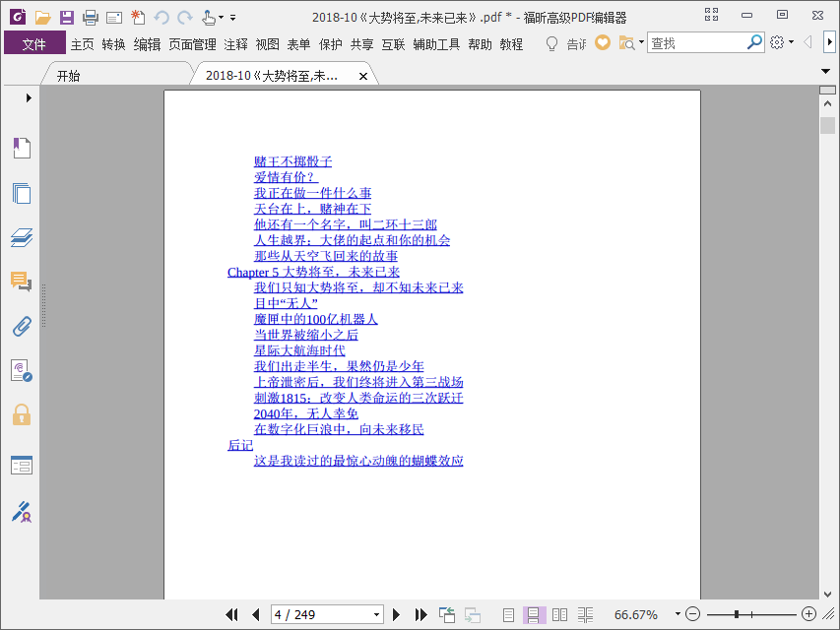This screenshot has height=630, width=840.
Task: Open the tab list dropdown arrow
Action: (x=825, y=71)
